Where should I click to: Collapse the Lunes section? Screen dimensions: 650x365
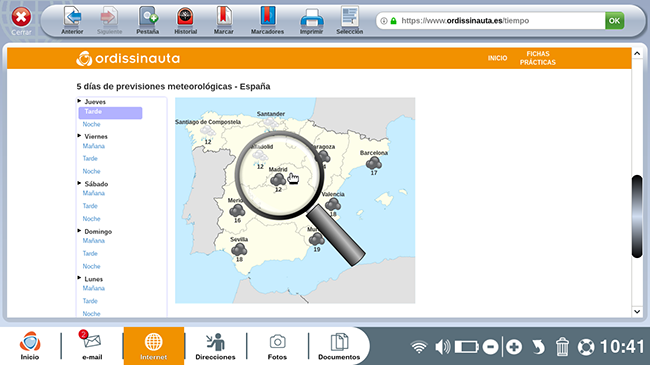click(x=79, y=278)
